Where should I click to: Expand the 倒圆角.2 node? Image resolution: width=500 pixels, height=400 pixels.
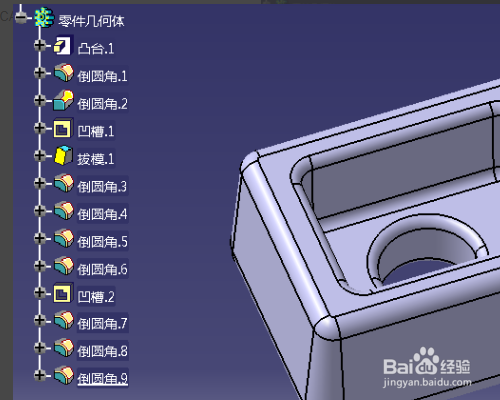click(40, 100)
